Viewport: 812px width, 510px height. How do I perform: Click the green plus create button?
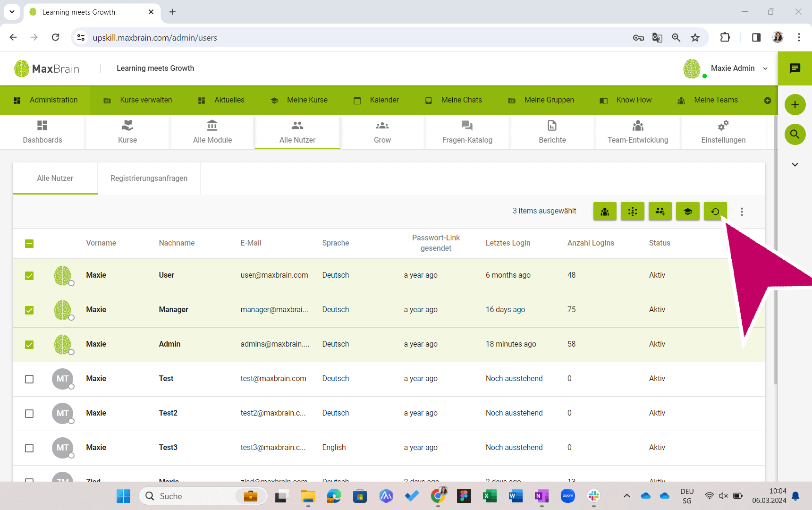(795, 104)
